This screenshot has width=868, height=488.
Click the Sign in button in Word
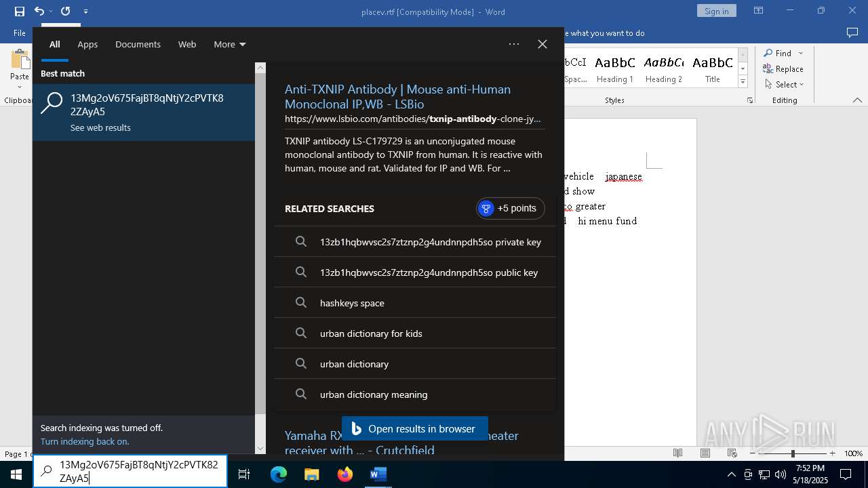(x=716, y=11)
